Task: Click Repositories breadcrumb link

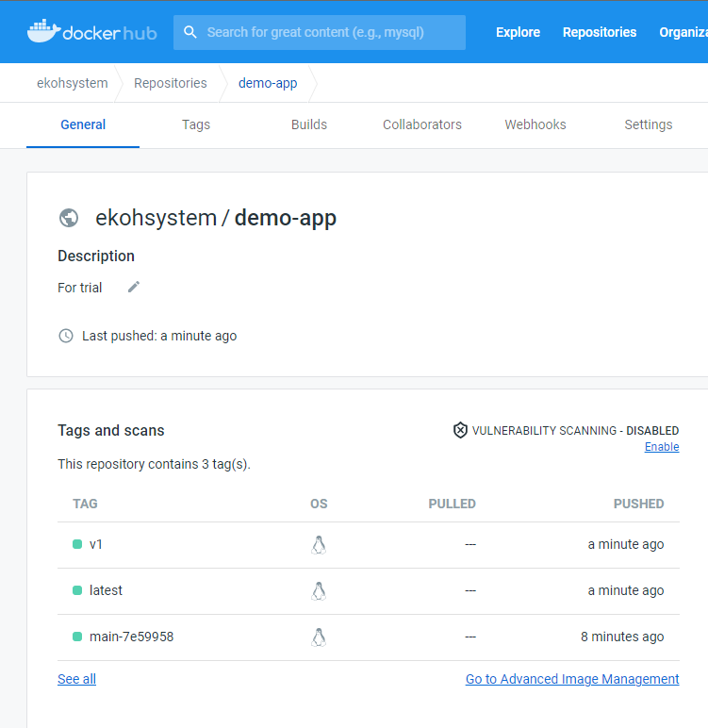Action: (171, 83)
